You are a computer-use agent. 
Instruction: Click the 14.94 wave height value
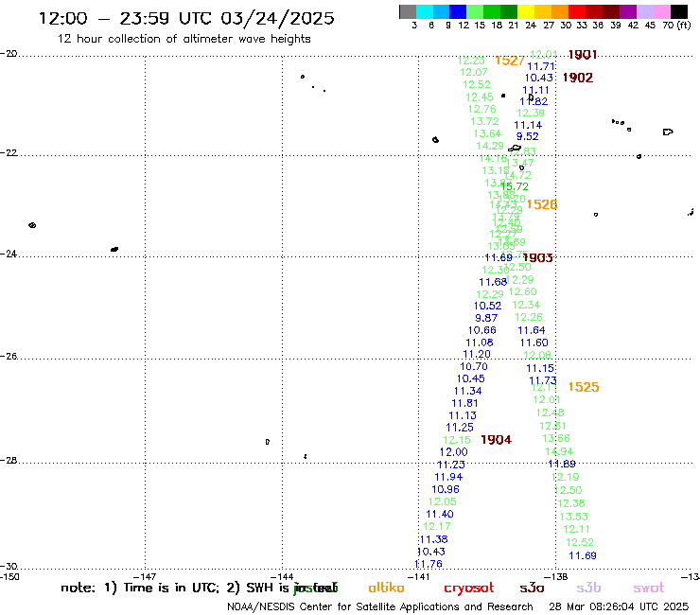(559, 452)
